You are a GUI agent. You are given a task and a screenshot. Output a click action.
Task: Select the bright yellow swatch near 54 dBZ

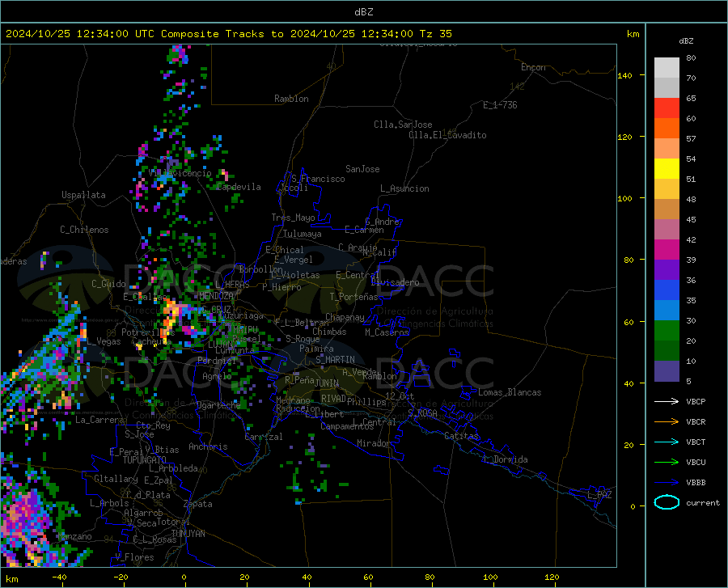point(667,169)
